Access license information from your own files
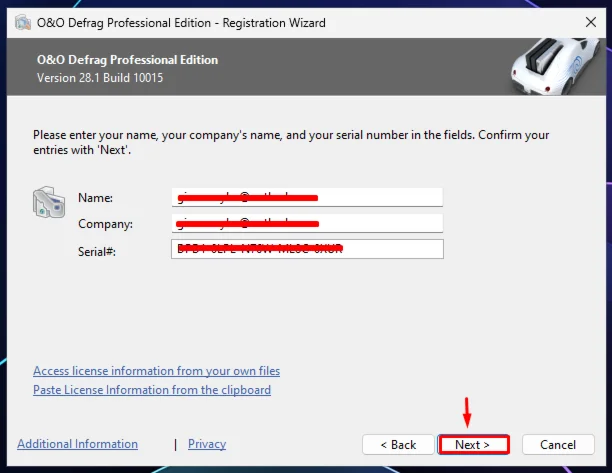Screen dimensions: 612x473 click(x=157, y=371)
